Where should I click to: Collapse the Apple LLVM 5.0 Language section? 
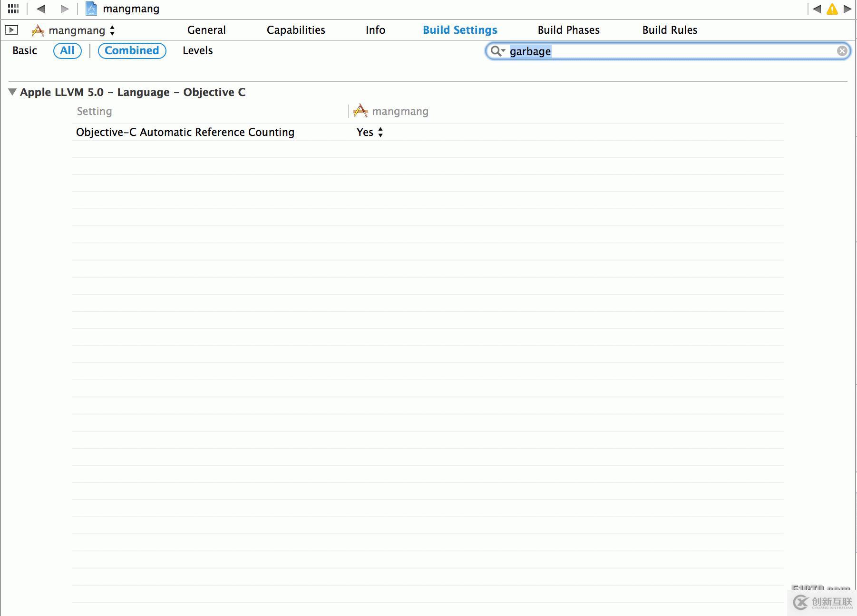coord(12,92)
